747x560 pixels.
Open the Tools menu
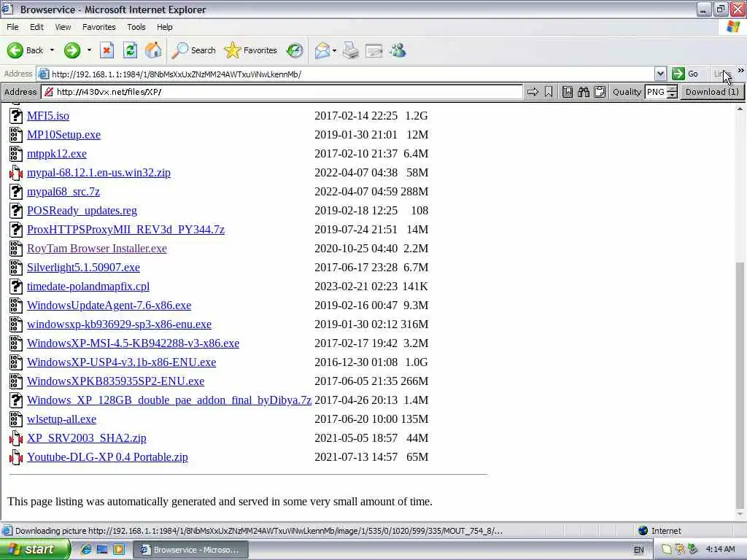point(136,27)
